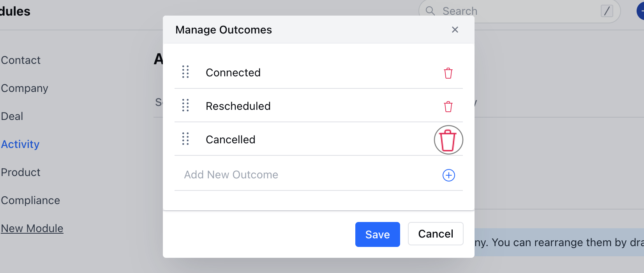Screen dimensions: 644x273
Task: Open the New Module link
Action: 32,228
